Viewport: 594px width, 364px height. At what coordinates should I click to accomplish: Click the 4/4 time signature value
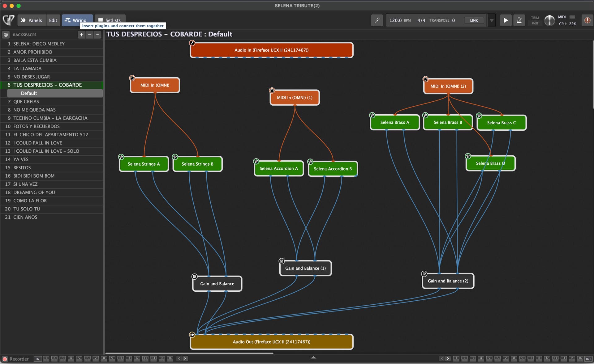(x=421, y=20)
